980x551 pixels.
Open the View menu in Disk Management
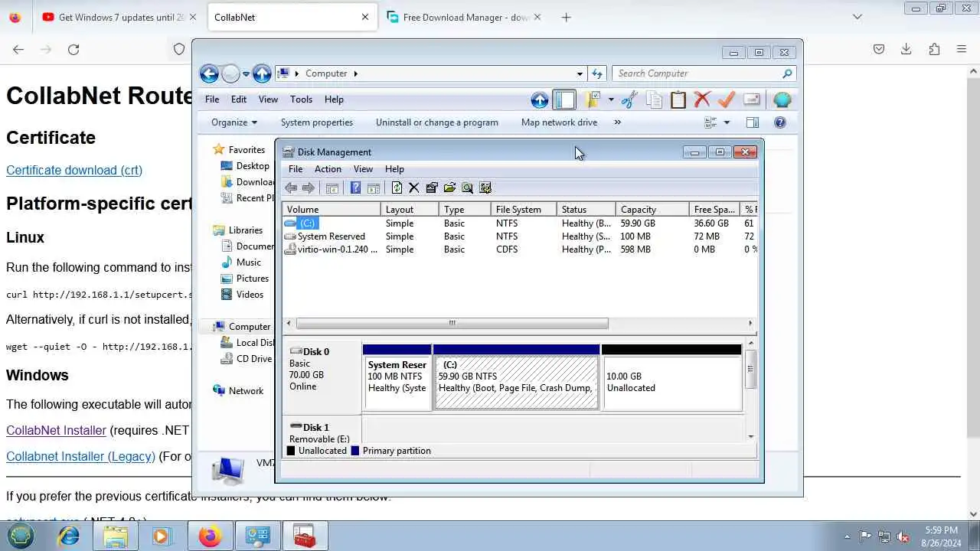point(363,169)
